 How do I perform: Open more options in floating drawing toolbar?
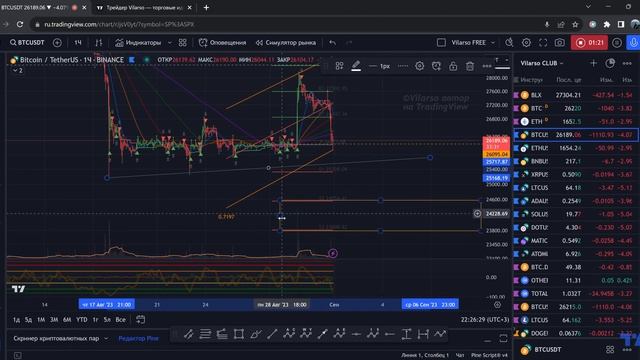[487, 66]
